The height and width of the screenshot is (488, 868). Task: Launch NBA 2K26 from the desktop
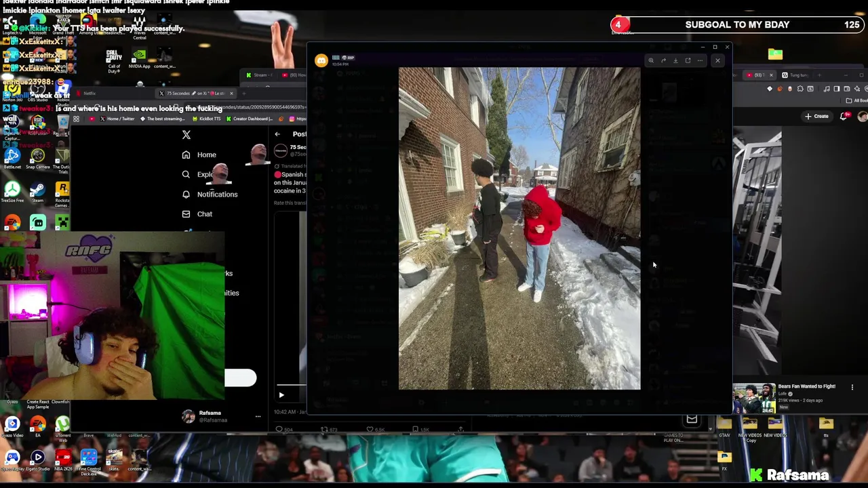[x=63, y=460]
